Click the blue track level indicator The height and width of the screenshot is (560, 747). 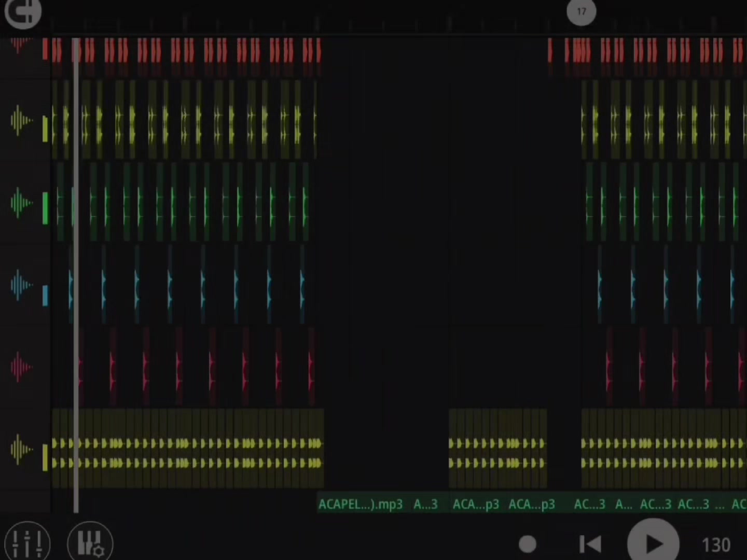point(46,295)
